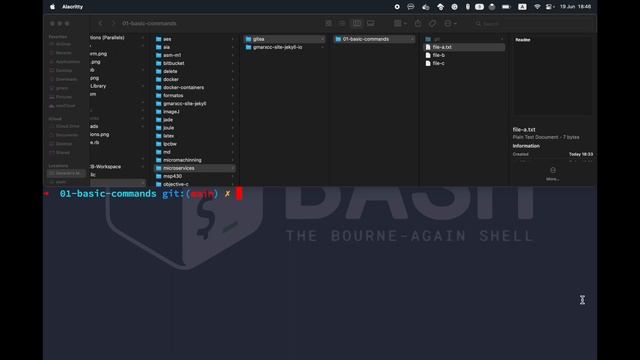Select the microservices folder
Image resolution: width=640 pixels, height=360 pixels.
(x=194, y=168)
